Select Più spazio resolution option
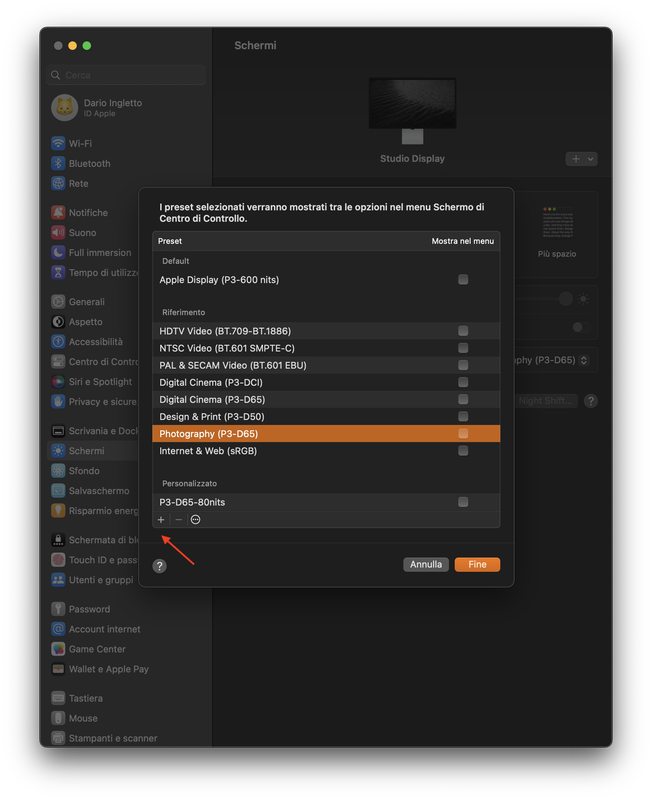Screen dimensions: 652x800 [x=557, y=232]
